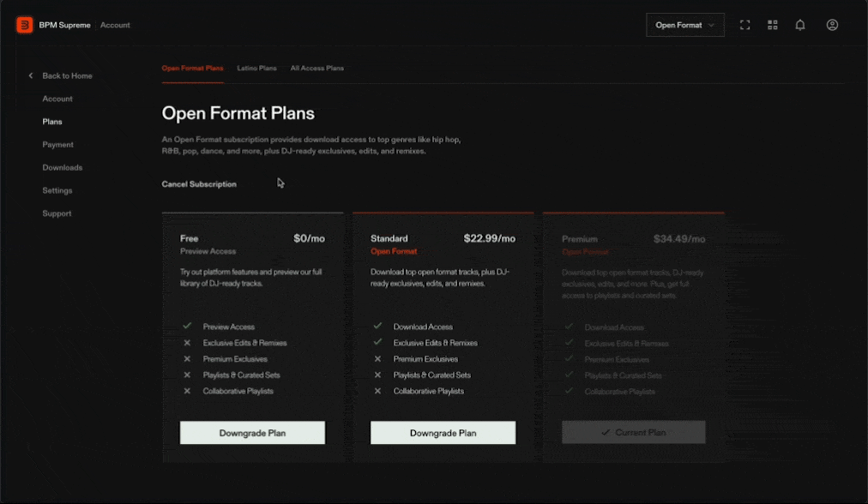Click the Cancel Subscription link

199,184
